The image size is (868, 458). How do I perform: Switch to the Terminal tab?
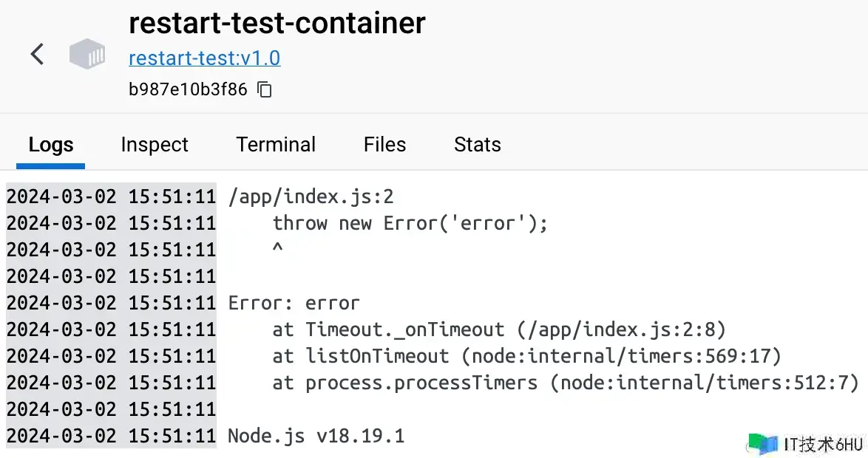point(276,145)
